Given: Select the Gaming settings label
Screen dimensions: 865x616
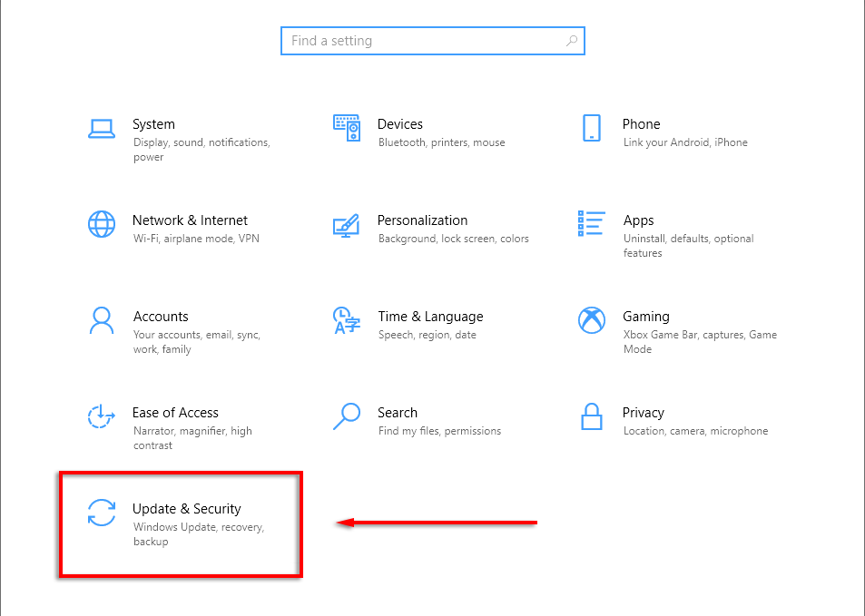Looking at the screenshot, I should 646,317.
